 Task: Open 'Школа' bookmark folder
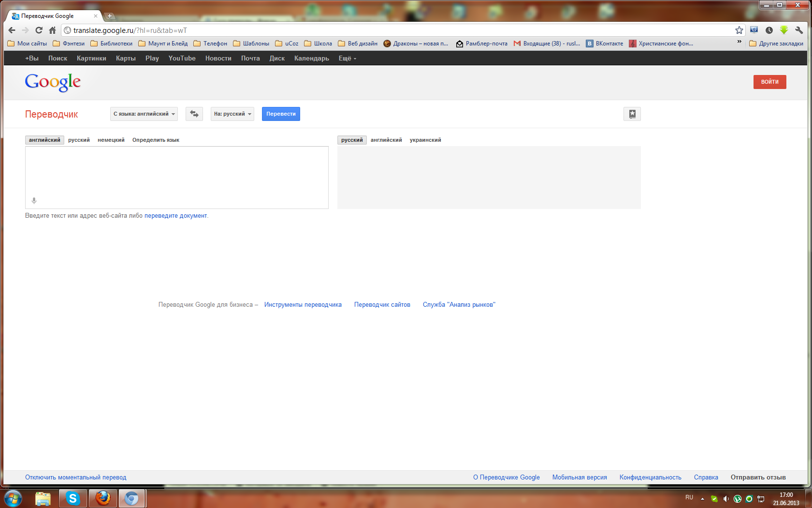(x=318, y=44)
